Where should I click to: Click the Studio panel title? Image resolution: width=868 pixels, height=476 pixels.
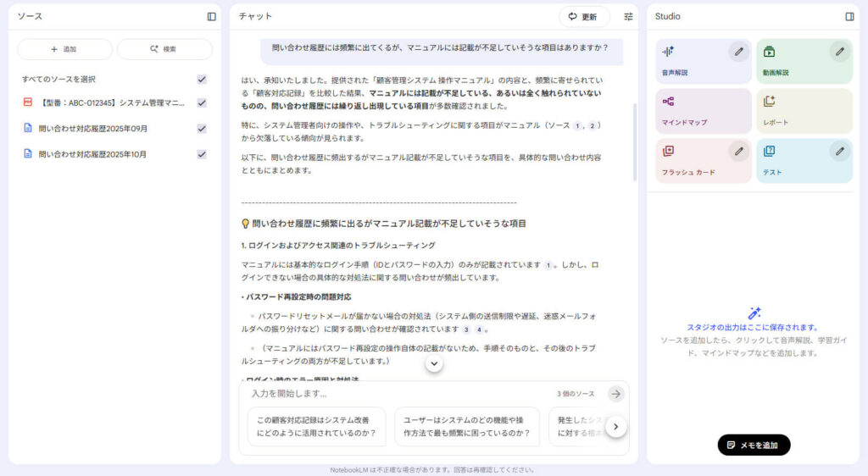668,17
